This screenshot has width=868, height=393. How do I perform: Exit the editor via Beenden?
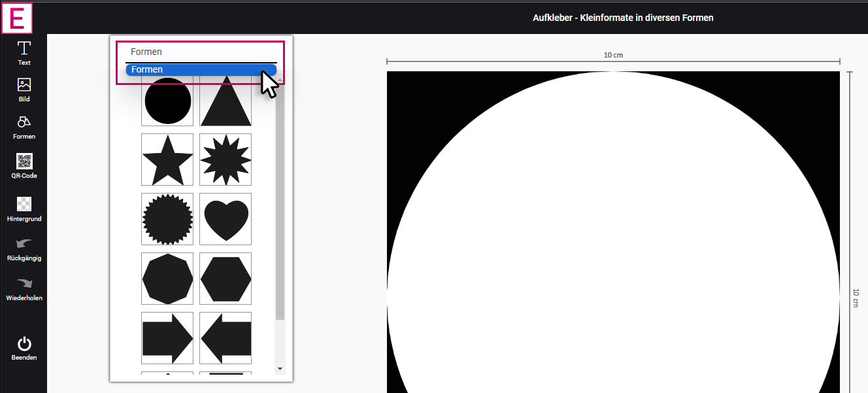coord(24,349)
